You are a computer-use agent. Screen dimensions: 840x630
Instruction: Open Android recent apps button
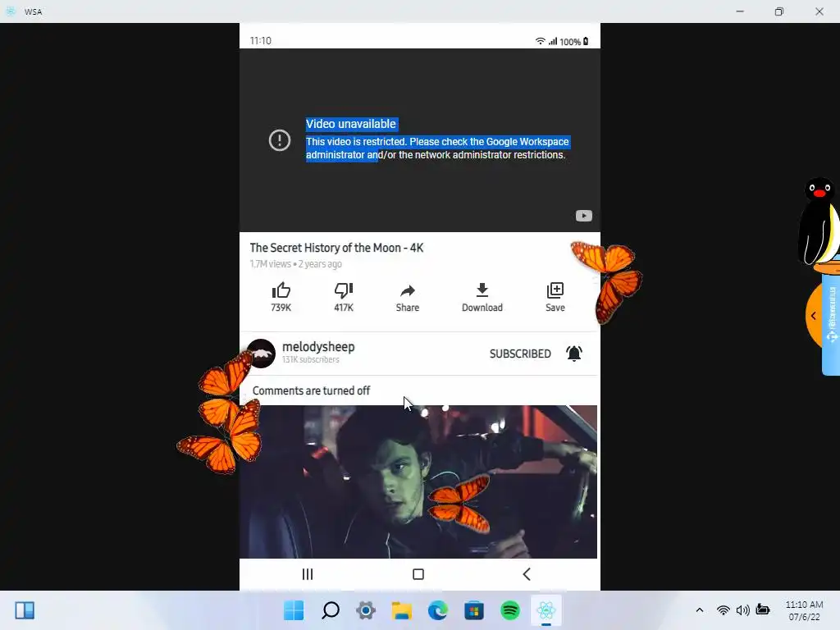coord(308,574)
